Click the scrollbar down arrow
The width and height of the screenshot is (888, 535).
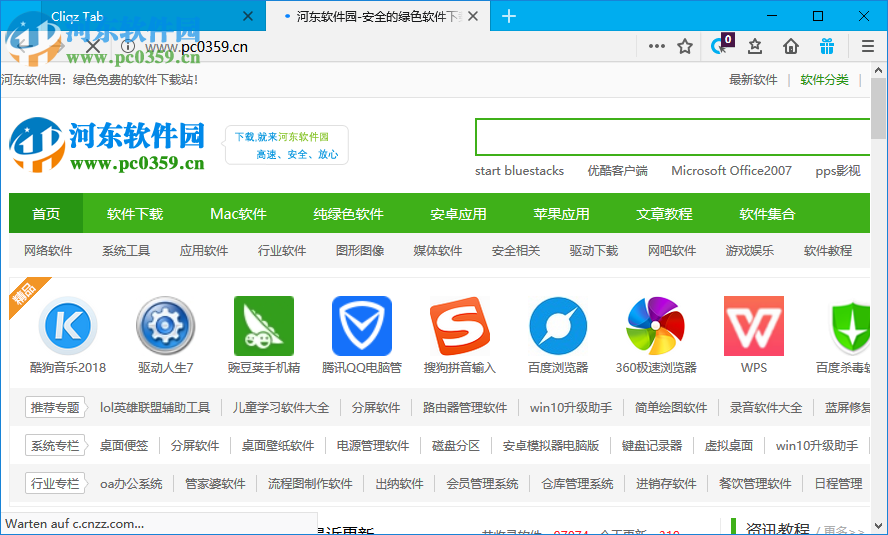pos(878,525)
